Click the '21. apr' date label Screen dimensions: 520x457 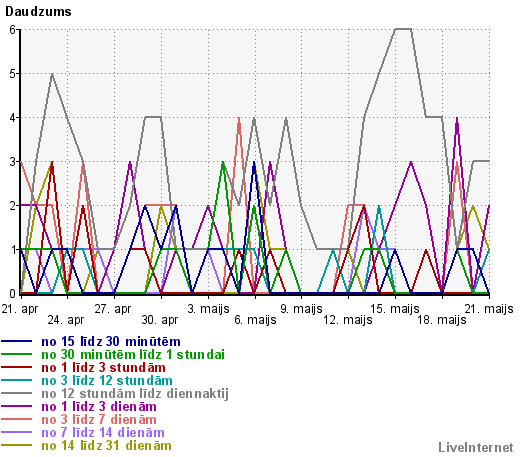click(20, 309)
